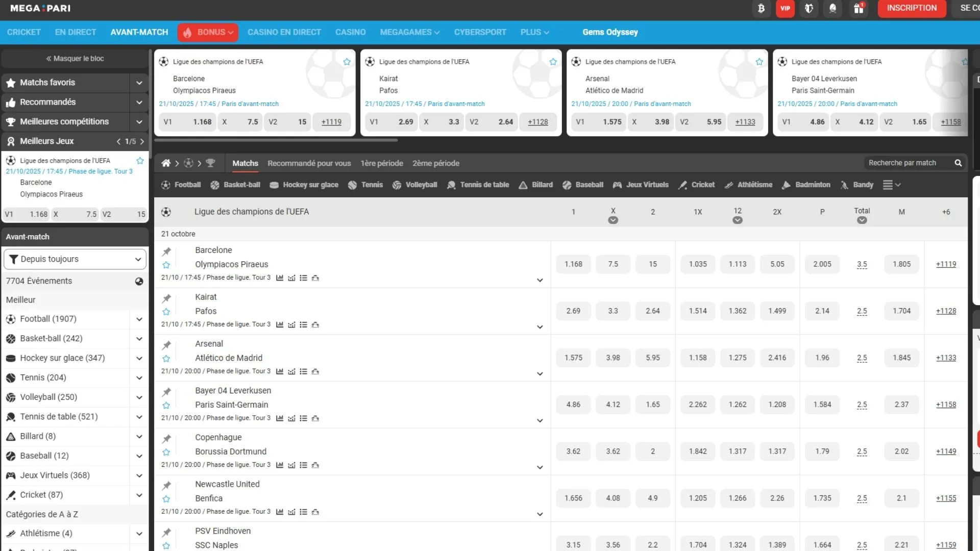Click the Bitcoin payment icon
Image resolution: width=980 pixels, height=551 pixels.
(x=761, y=8)
